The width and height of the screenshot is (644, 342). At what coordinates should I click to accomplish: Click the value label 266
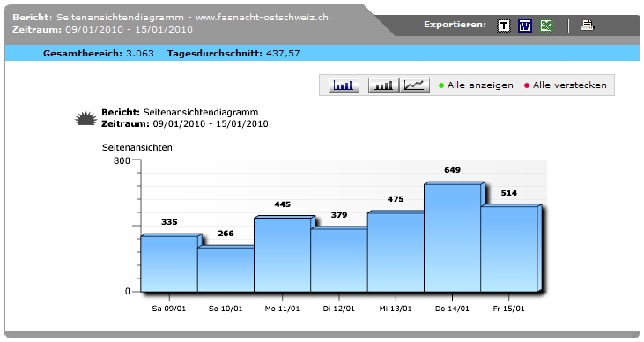(x=226, y=234)
